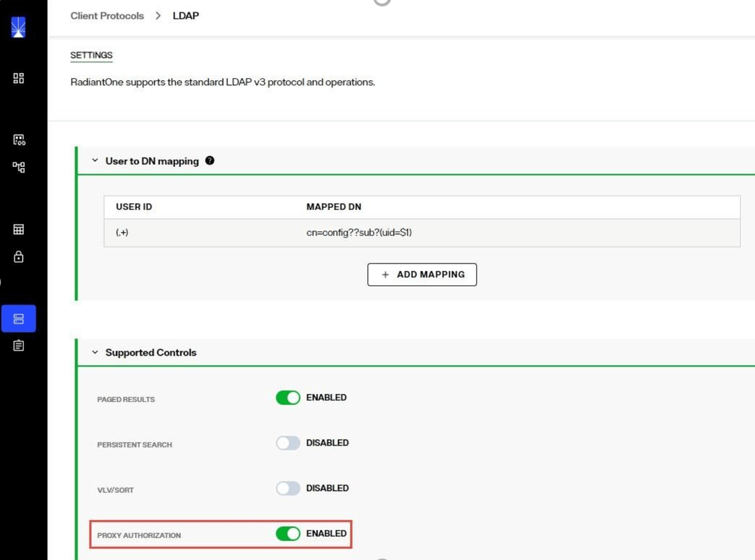Click the User to DN mapping heading
The width and height of the screenshot is (755, 560).
(152, 161)
